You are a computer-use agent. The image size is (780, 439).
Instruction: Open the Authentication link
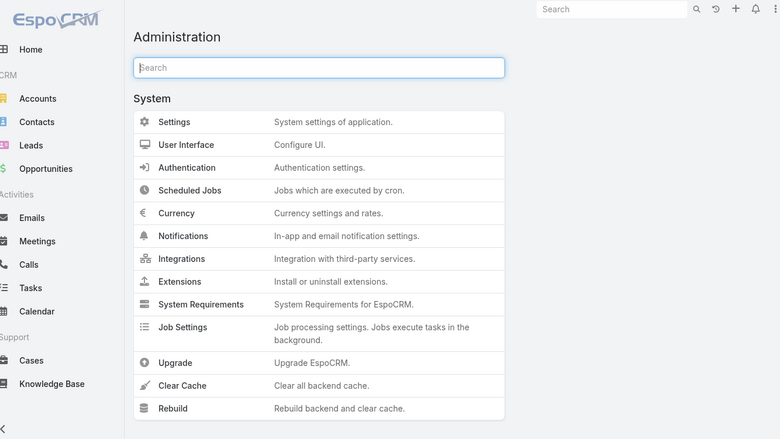point(187,168)
